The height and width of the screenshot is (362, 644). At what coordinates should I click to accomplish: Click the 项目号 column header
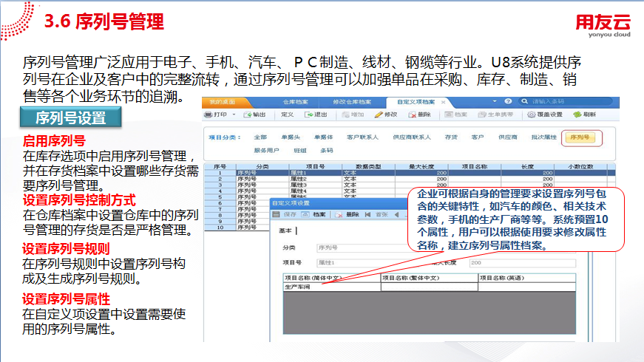tap(316, 167)
